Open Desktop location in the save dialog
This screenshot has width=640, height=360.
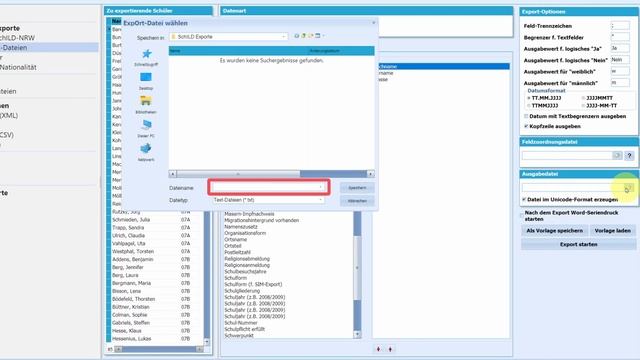pyautogui.click(x=146, y=81)
